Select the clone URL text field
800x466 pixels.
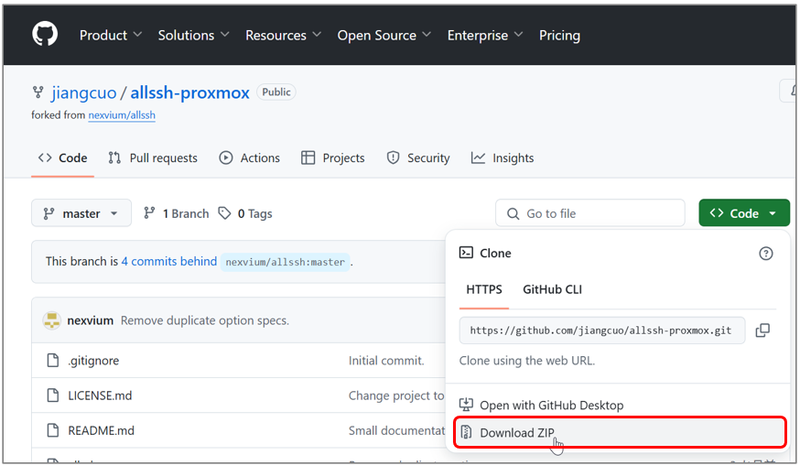pos(602,331)
